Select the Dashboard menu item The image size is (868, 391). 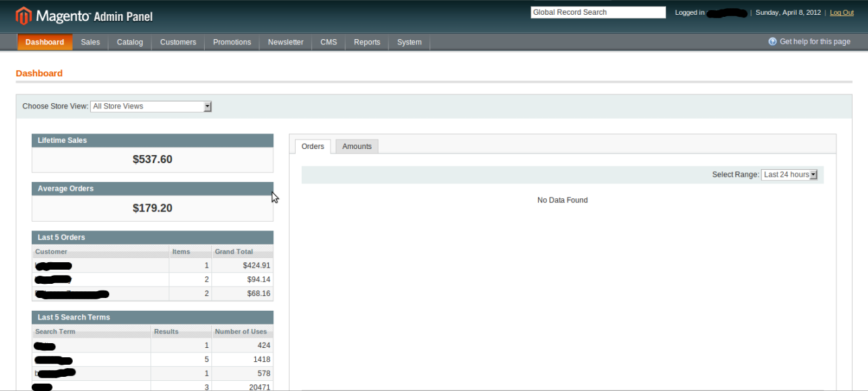[44, 42]
